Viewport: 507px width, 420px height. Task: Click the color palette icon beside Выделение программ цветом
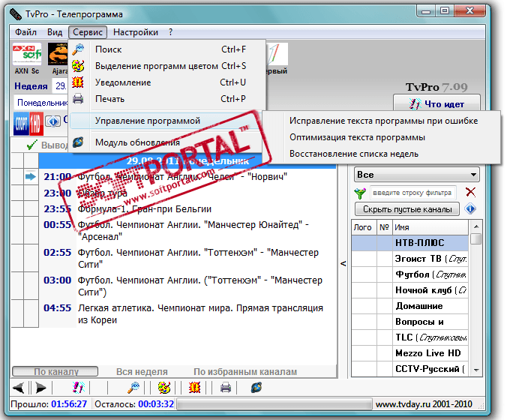[78, 66]
